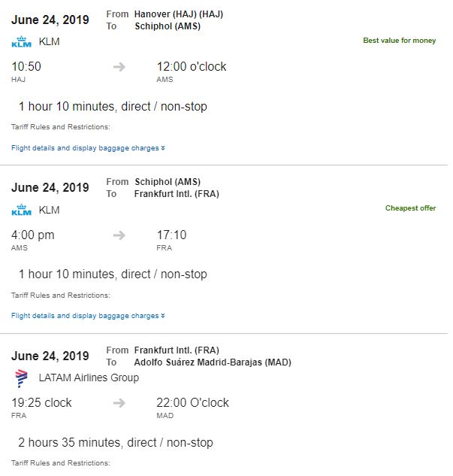Click the Frankfurt Intl. (FRA) destination on second flight

(177, 193)
